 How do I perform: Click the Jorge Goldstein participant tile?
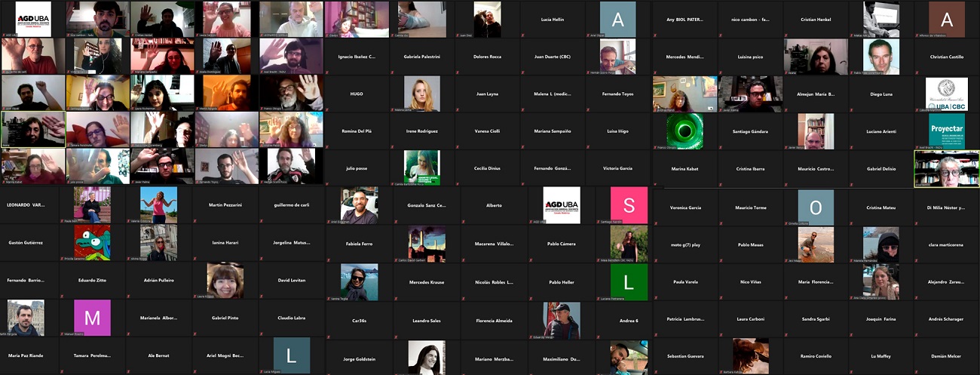click(357, 357)
